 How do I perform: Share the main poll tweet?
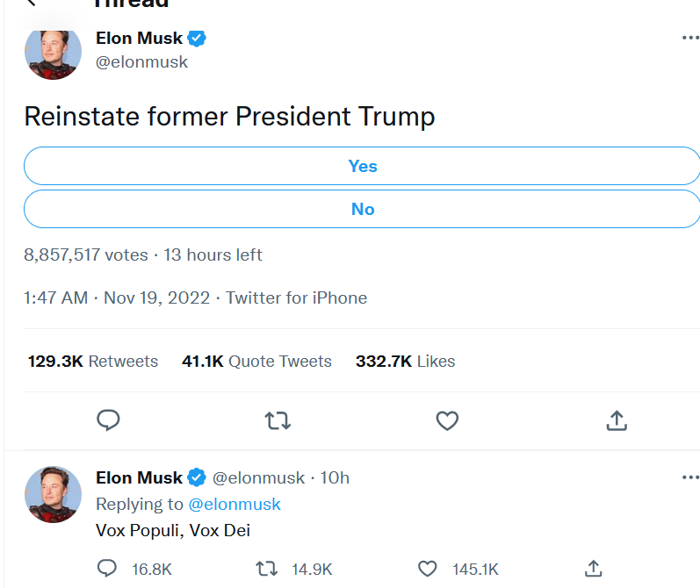tap(617, 420)
